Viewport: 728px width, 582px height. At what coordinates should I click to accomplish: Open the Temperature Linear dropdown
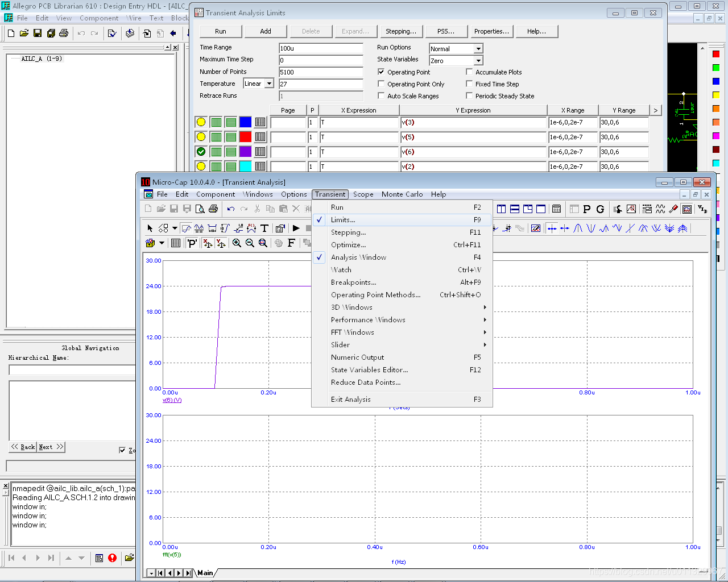269,84
